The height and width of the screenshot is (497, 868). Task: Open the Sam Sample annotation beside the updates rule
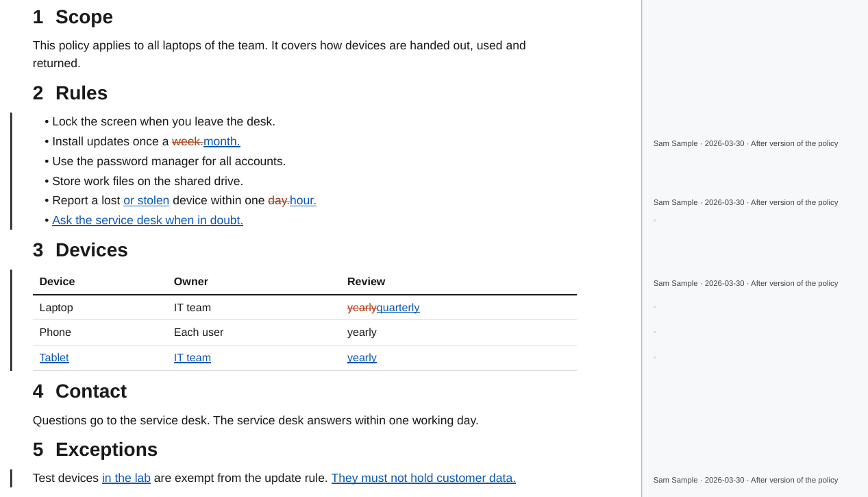745,143
